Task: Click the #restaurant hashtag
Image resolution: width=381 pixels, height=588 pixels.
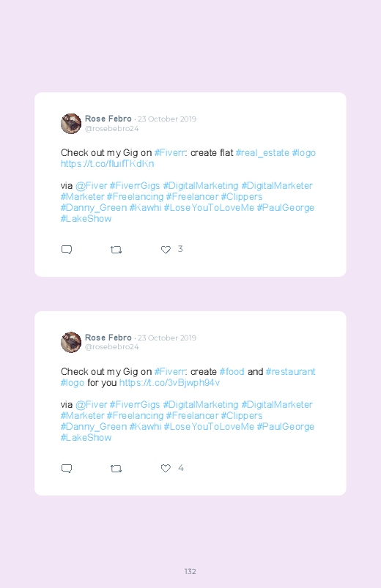Action: [290, 372]
